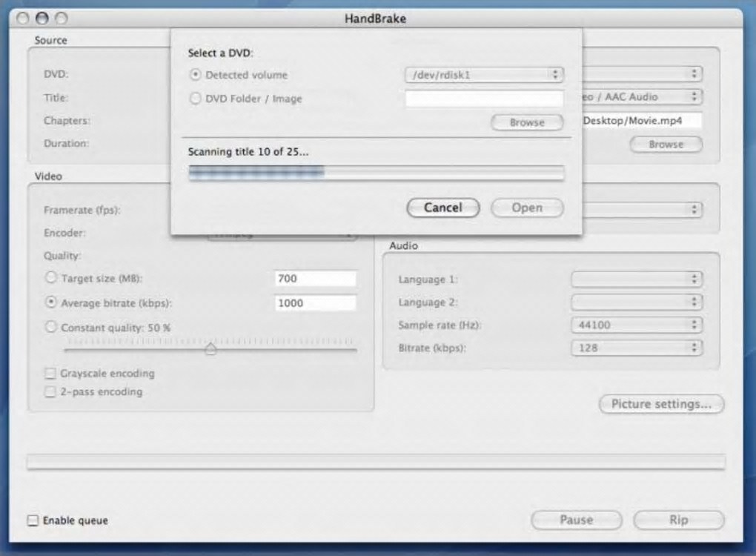Enable 2-pass encoding checkbox
The width and height of the screenshot is (756, 556).
pos(50,391)
